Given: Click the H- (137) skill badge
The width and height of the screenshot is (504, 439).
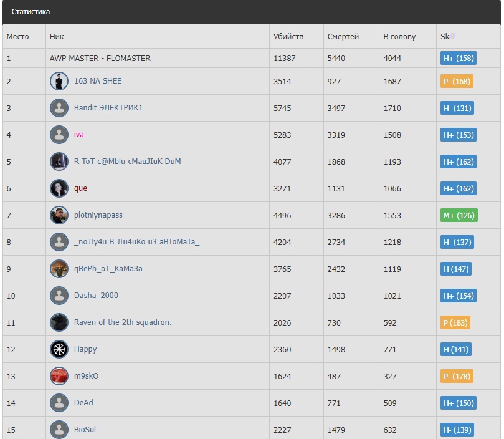Looking at the screenshot, I should click(x=457, y=243).
